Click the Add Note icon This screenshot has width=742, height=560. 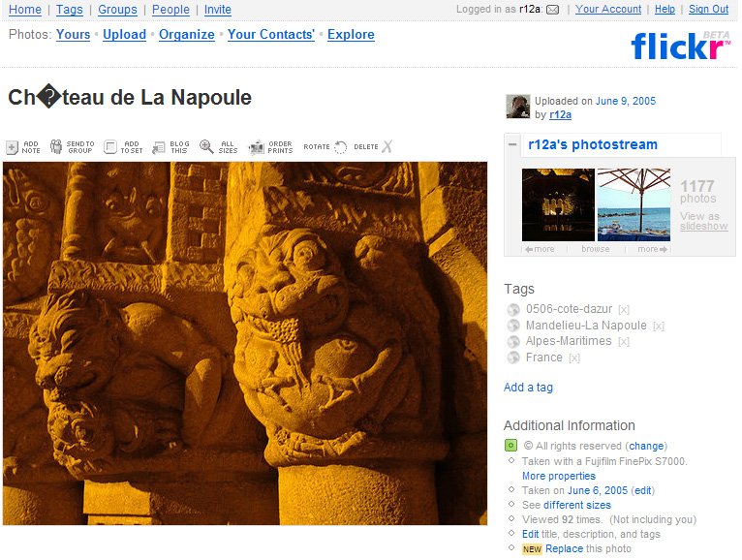[13, 147]
